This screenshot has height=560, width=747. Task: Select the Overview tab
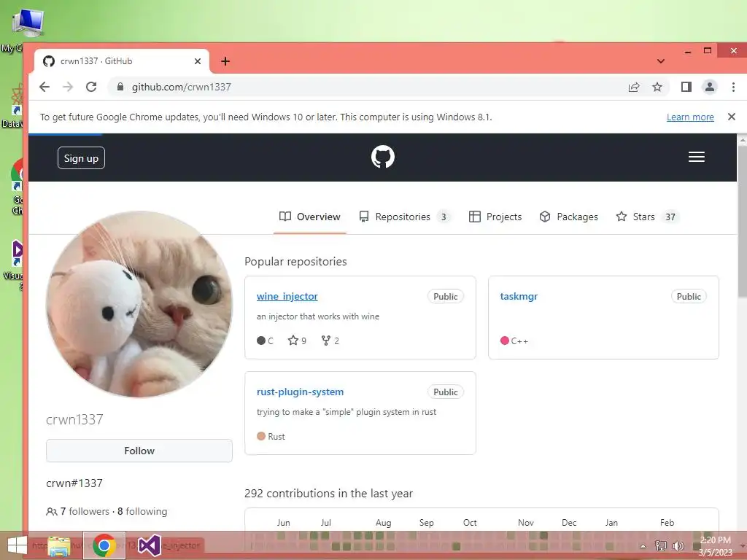point(309,217)
